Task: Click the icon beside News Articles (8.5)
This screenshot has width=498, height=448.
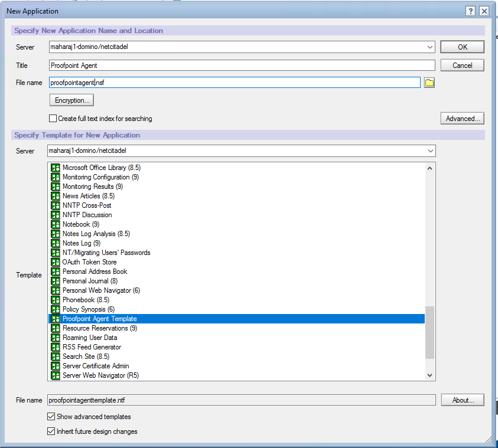Action: 56,196
